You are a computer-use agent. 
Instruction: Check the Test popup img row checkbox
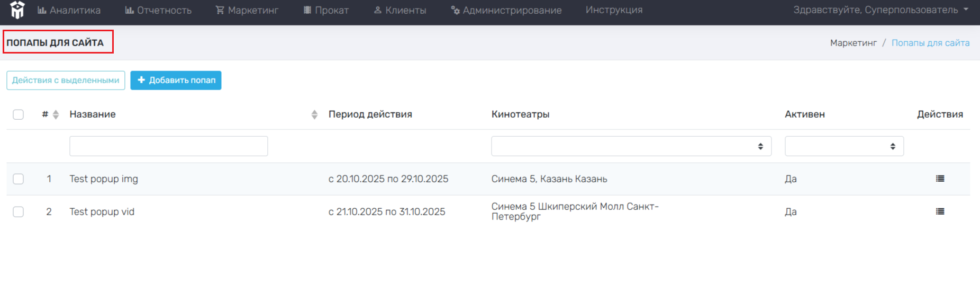click(x=19, y=179)
